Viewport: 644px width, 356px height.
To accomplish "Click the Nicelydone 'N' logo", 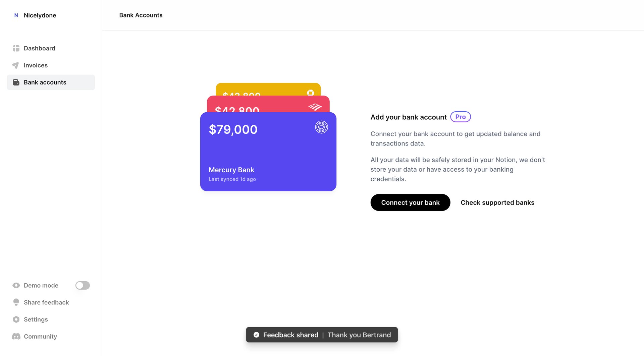I will 16,15.
